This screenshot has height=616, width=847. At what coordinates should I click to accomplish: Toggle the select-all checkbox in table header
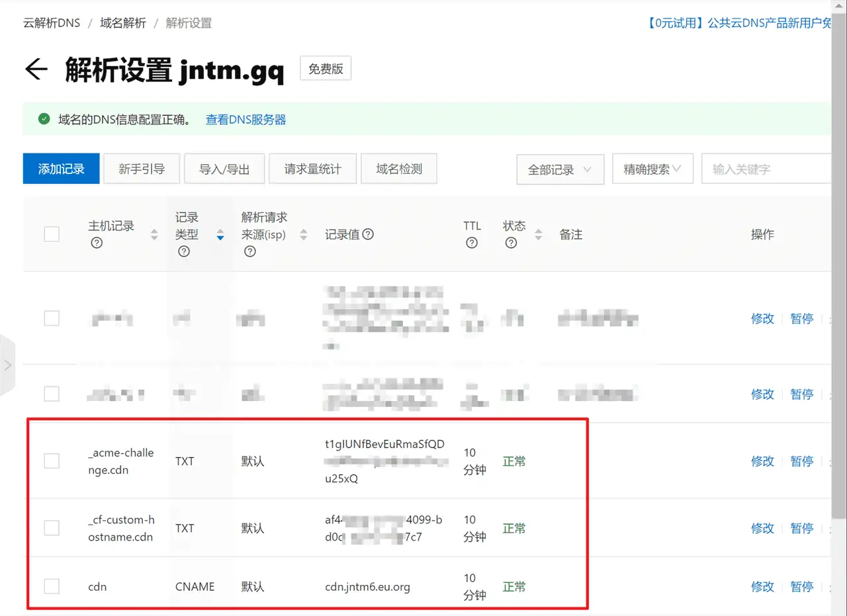click(52, 234)
